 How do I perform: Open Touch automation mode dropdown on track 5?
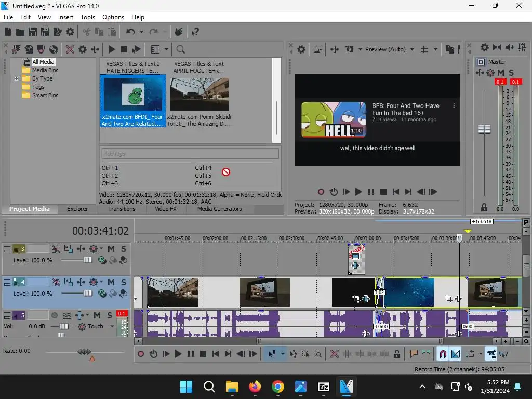[112, 326]
